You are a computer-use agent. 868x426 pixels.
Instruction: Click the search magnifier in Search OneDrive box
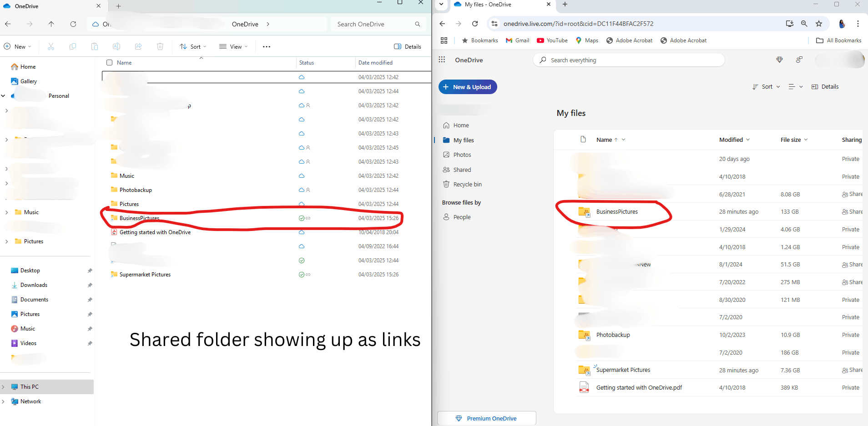pos(418,24)
